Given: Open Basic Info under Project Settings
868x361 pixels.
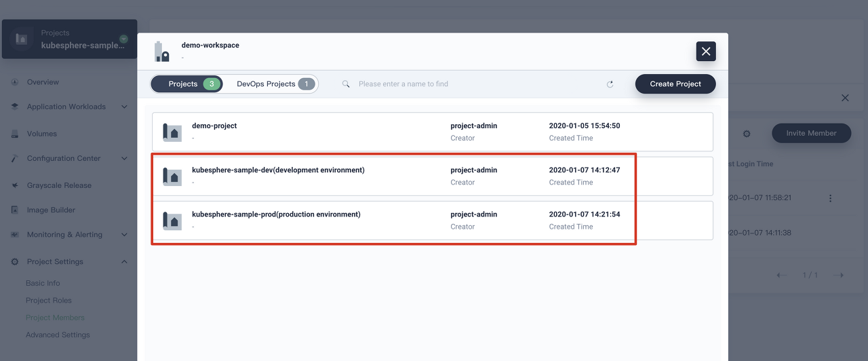Looking at the screenshot, I should (x=43, y=283).
